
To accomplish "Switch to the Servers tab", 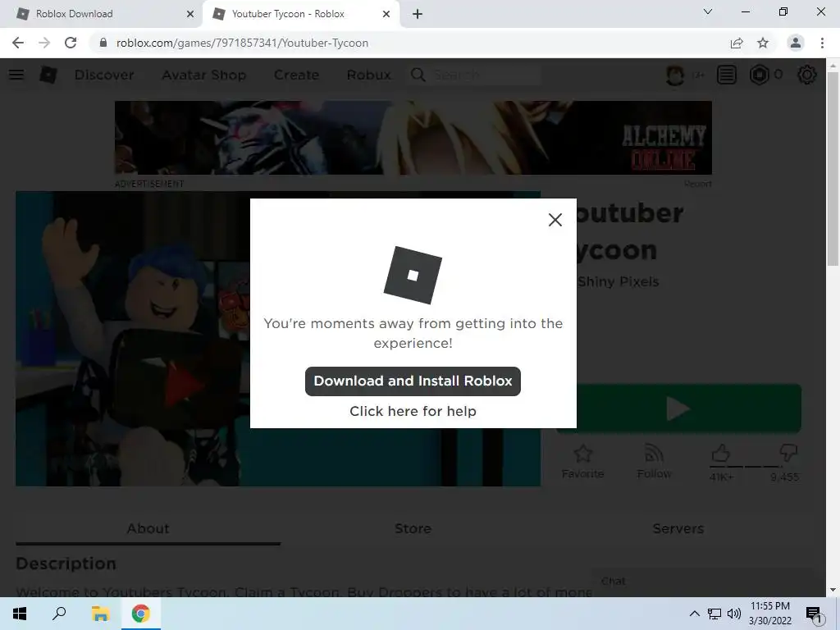I will click(678, 529).
